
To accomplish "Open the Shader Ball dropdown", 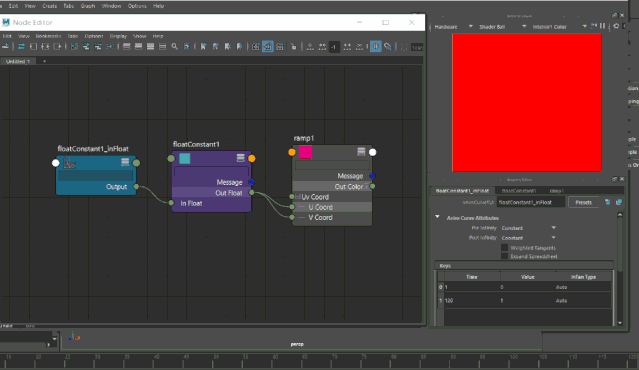I will [x=502, y=26].
